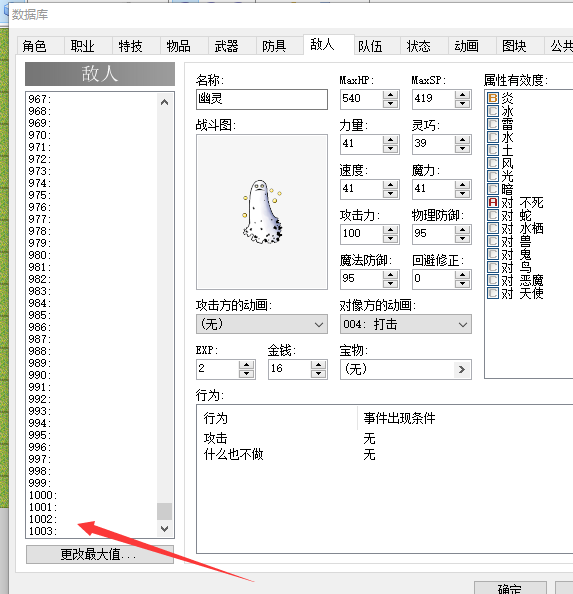This screenshot has width=573, height=594.
Task: Toggle the 对 鸟 efficiency box
Action: 493,267
